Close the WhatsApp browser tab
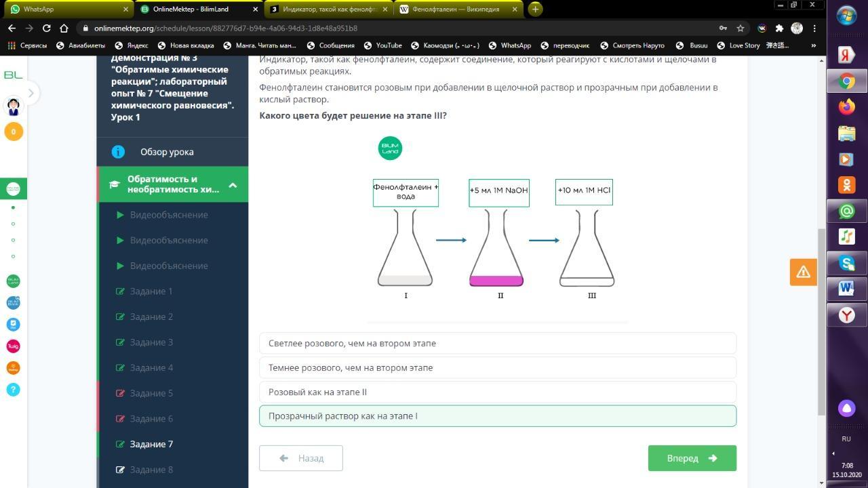The image size is (868, 488). click(x=125, y=9)
